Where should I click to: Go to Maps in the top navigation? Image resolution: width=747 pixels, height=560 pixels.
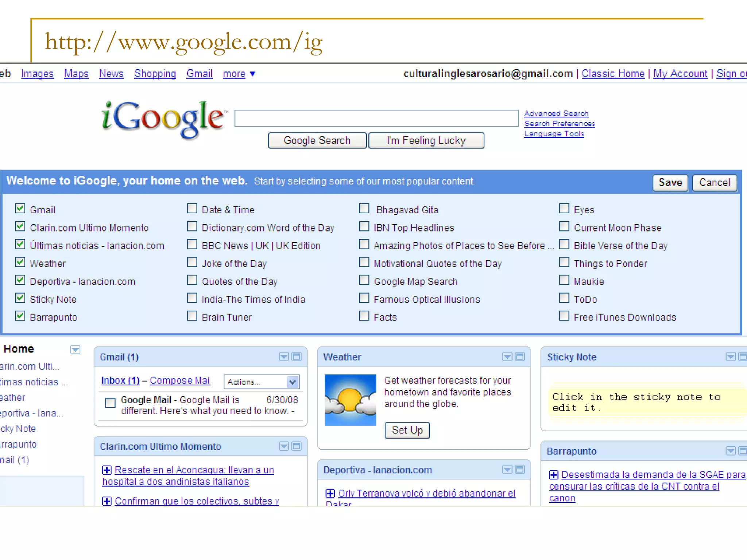click(x=76, y=74)
